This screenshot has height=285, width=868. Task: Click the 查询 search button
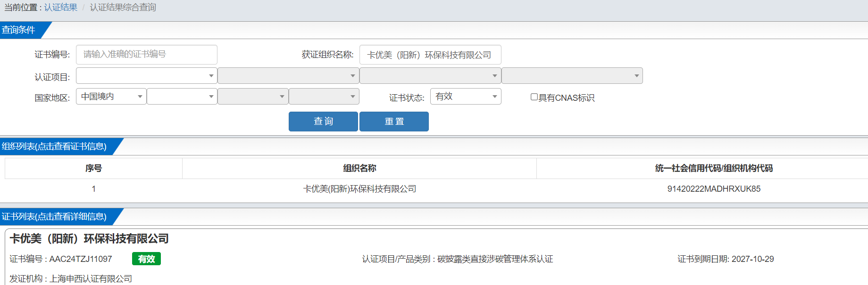click(323, 122)
